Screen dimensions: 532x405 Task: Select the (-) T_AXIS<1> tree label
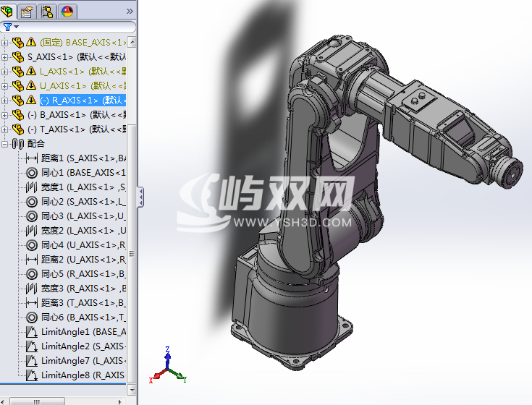[77, 129]
